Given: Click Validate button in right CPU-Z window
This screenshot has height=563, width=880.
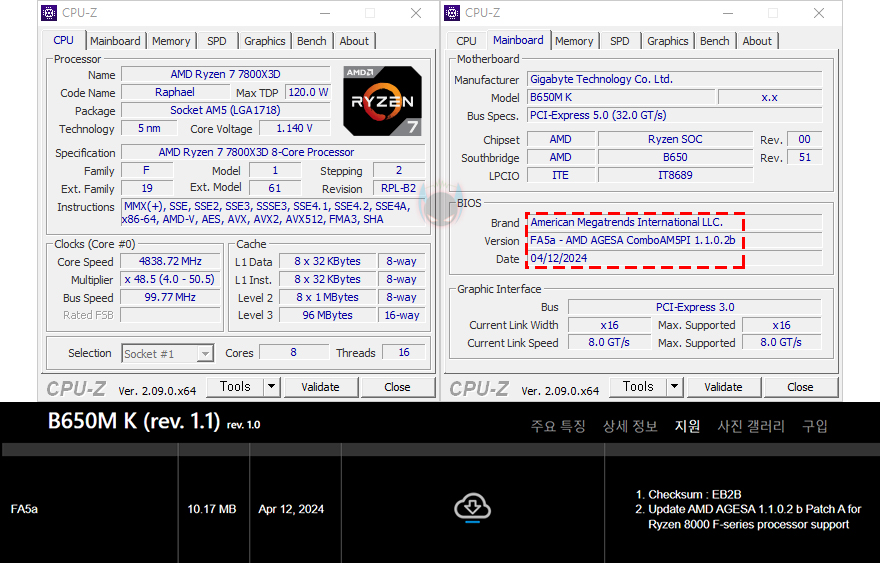Looking at the screenshot, I should tap(723, 387).
